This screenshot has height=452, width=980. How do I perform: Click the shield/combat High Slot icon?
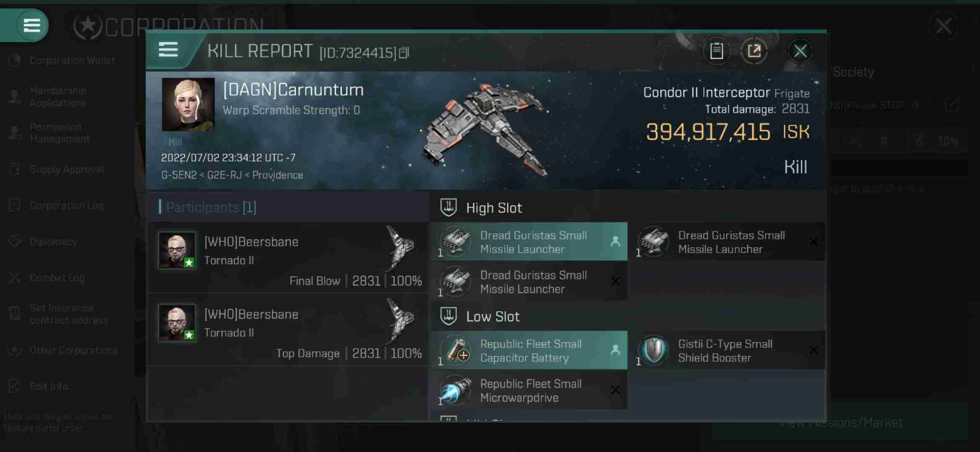[x=448, y=207]
